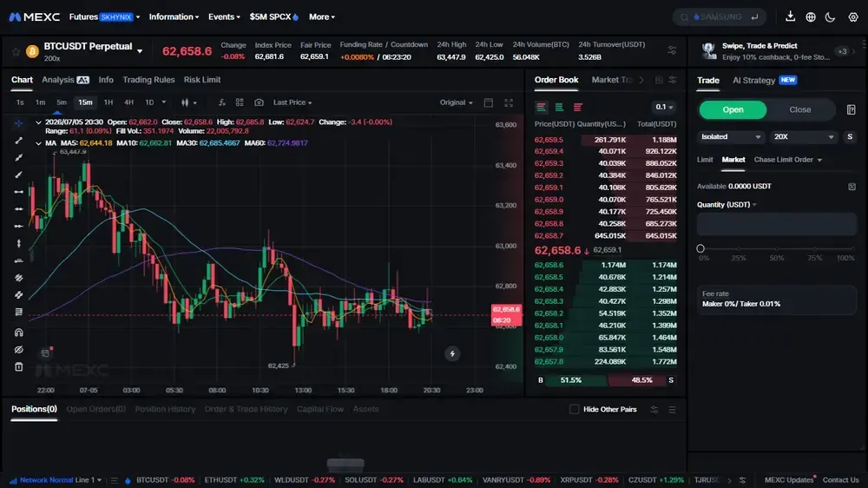Select the Close position toggle
The width and height of the screenshot is (868, 488).
(800, 109)
